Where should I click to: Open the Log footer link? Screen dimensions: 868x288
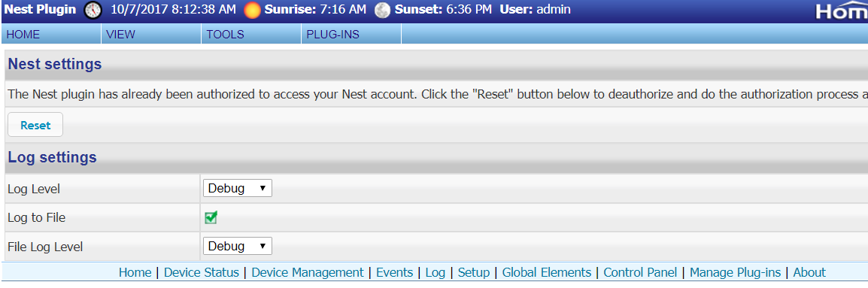pos(436,272)
